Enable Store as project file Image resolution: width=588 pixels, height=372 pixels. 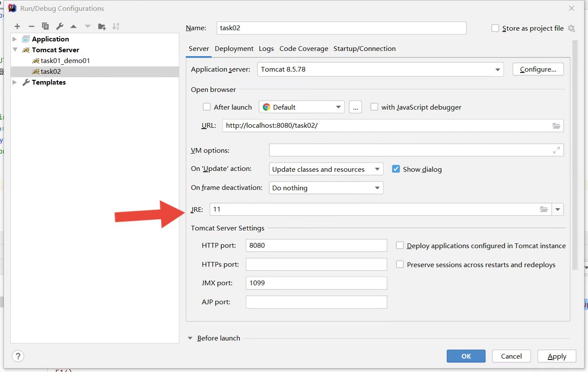pyautogui.click(x=496, y=28)
